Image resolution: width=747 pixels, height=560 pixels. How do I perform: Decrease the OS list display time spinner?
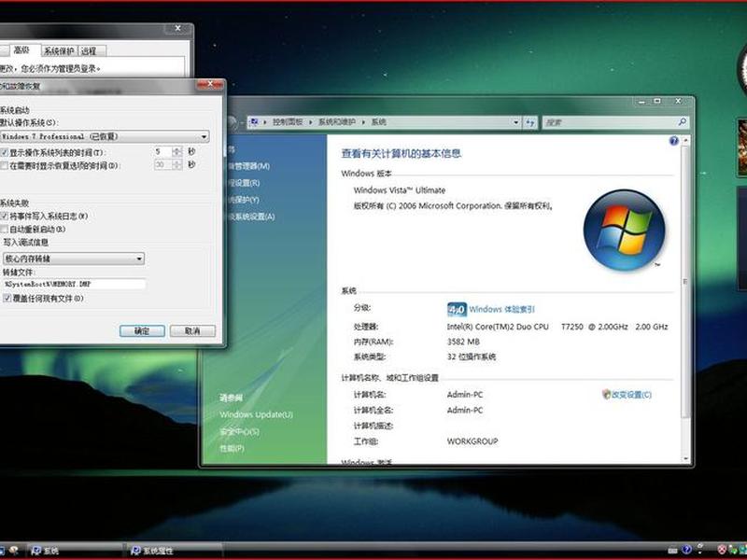177,154
